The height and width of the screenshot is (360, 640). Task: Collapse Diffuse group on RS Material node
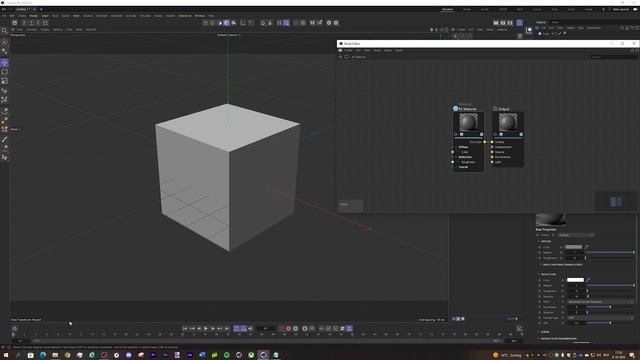click(456, 147)
